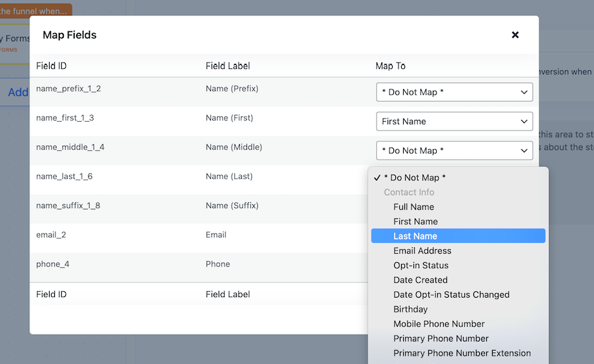Click the Add link behind the dialog
Image resolution: width=594 pixels, height=364 pixels.
coord(17,92)
